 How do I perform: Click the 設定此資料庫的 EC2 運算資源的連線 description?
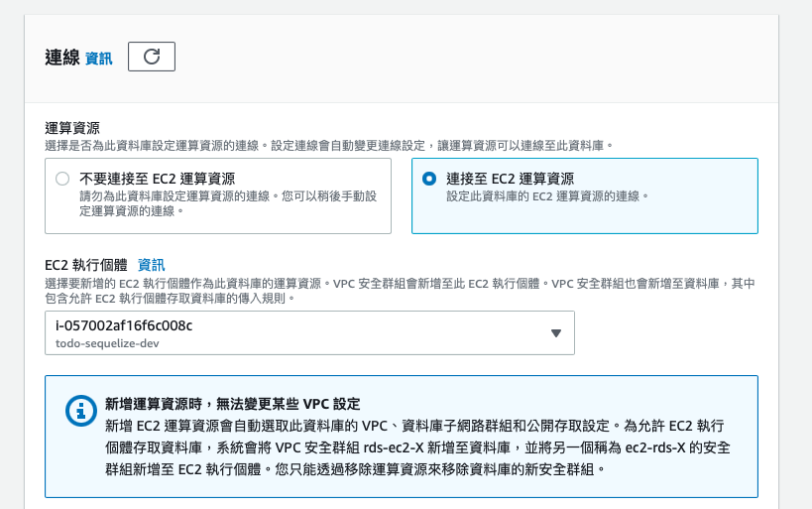coord(546,196)
